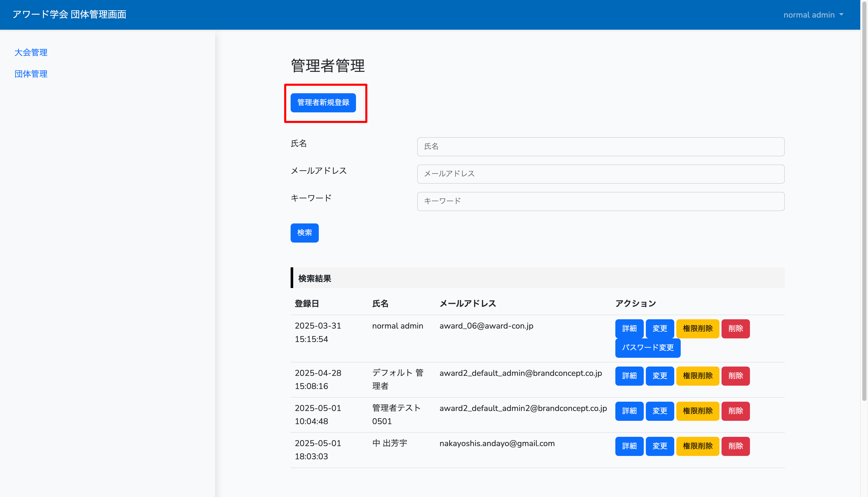This screenshot has height=497, width=868.
Task: Click 権限削除 for normal admin
Action: (697, 328)
